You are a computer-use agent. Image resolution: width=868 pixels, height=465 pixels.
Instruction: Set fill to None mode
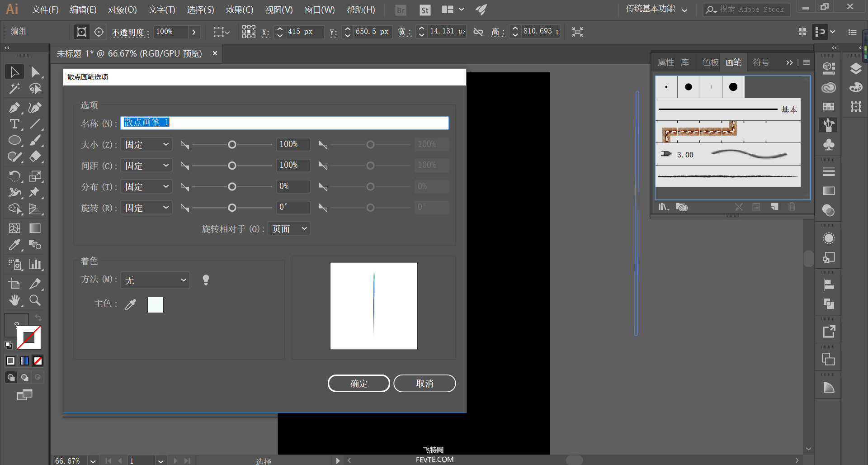38,361
